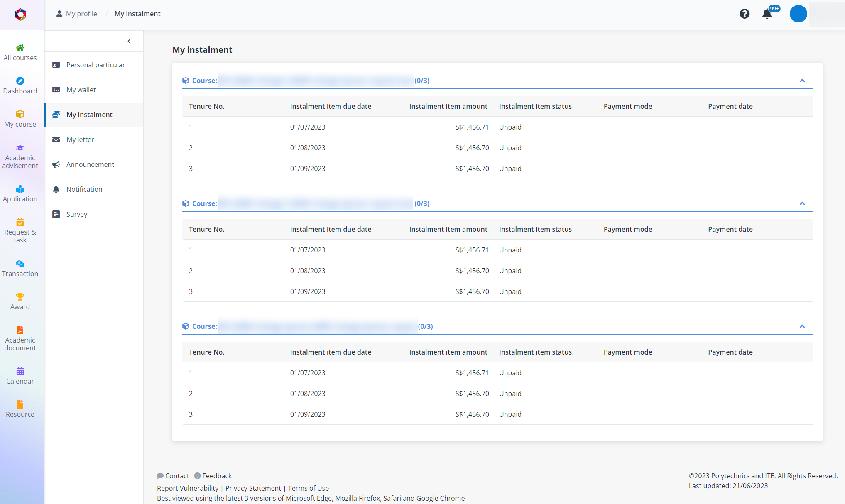845x504 pixels.
Task: Click 01/07/2023 due date in first table
Action: coord(308,127)
